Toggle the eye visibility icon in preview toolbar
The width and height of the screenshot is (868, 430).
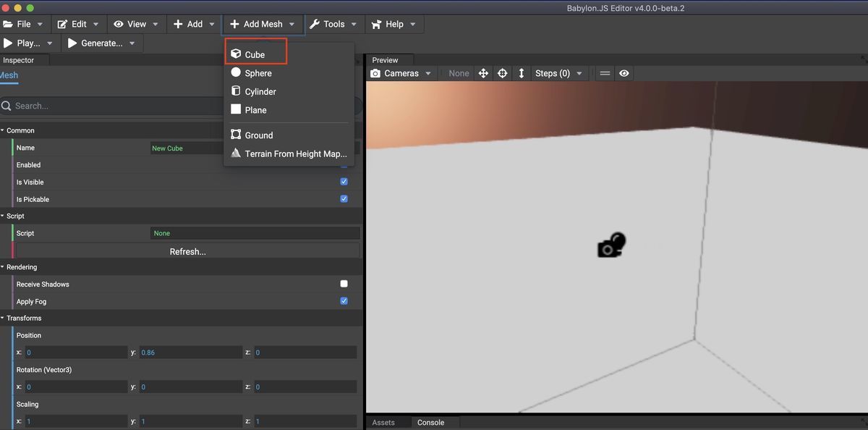click(x=624, y=72)
